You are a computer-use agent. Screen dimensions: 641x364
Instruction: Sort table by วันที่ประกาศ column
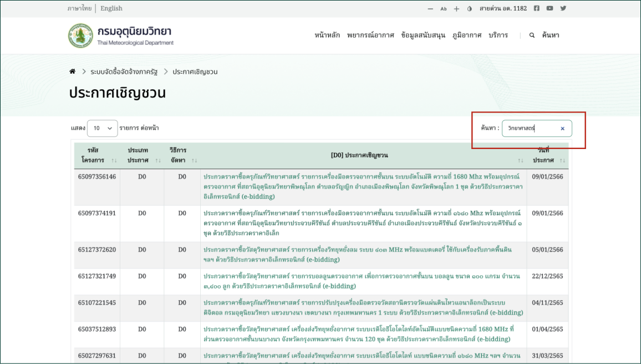(547, 155)
